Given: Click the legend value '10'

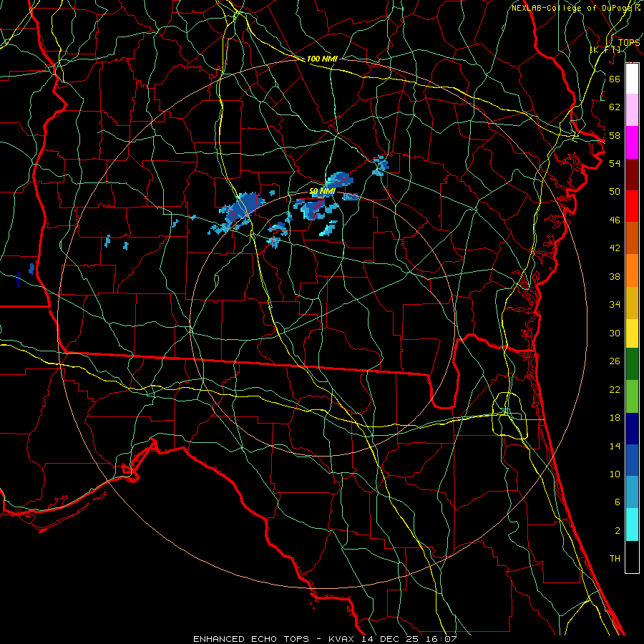Looking at the screenshot, I should [615, 474].
